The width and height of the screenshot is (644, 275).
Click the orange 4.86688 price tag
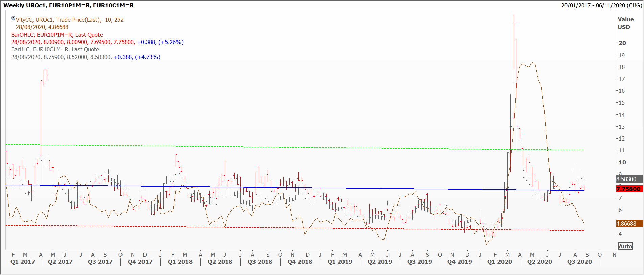point(629,224)
